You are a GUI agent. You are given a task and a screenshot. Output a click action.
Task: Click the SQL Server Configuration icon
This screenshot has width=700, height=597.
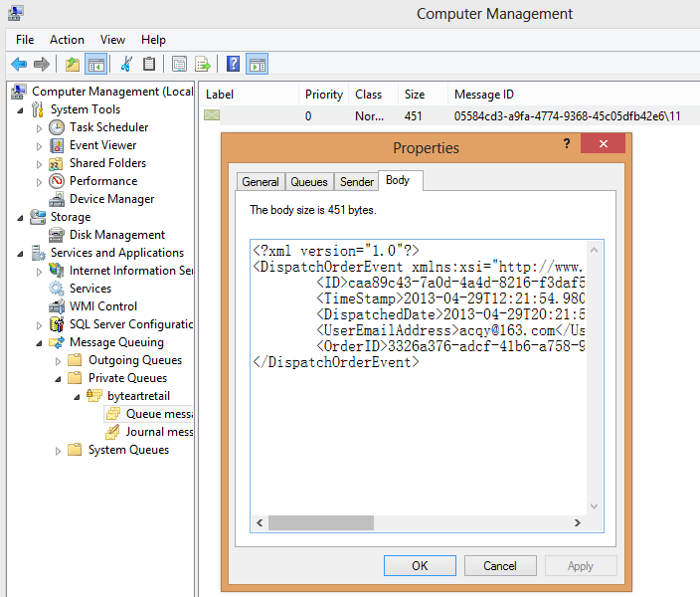point(57,324)
